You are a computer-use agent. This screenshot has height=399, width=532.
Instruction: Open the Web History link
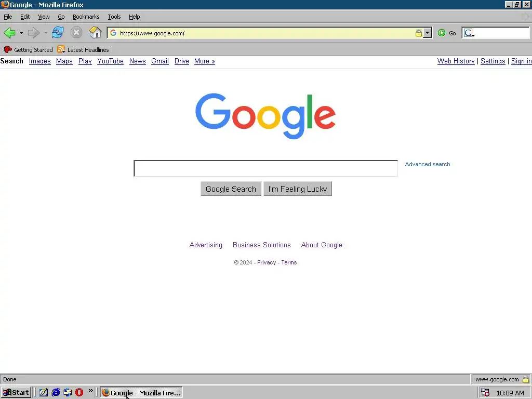[x=456, y=61]
